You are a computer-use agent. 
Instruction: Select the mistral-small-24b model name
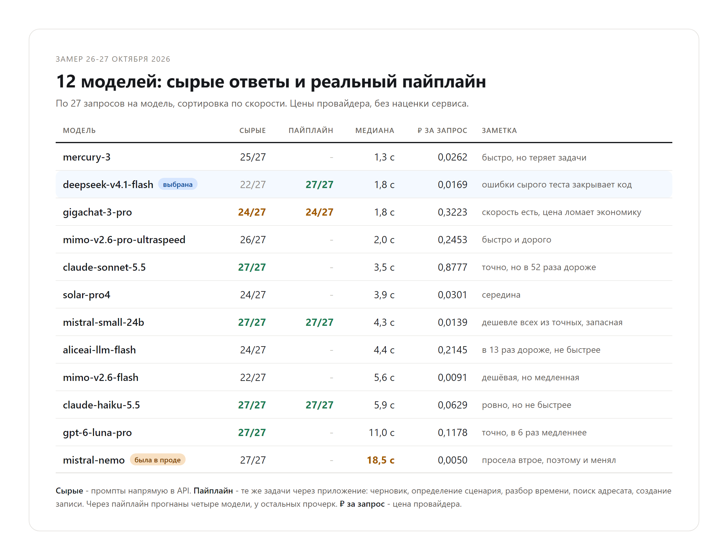pyautogui.click(x=103, y=322)
